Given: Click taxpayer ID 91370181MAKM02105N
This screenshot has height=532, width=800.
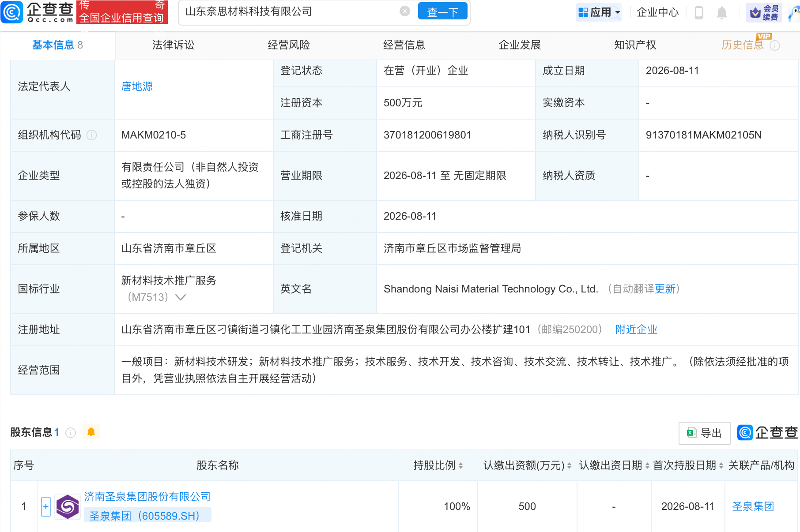Looking at the screenshot, I should click(x=704, y=135).
